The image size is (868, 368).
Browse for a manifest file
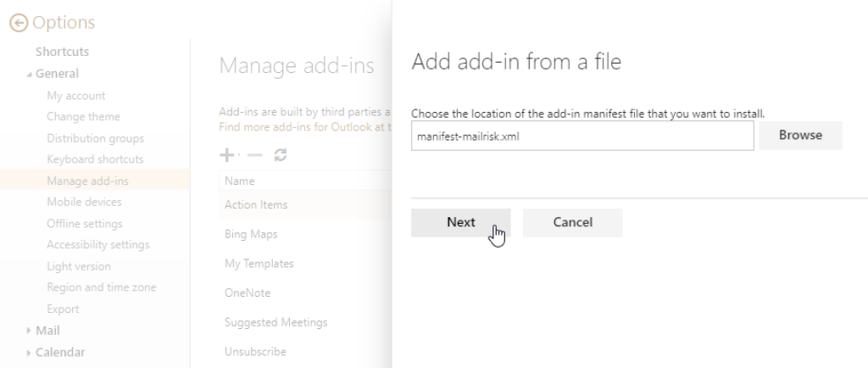(x=799, y=136)
